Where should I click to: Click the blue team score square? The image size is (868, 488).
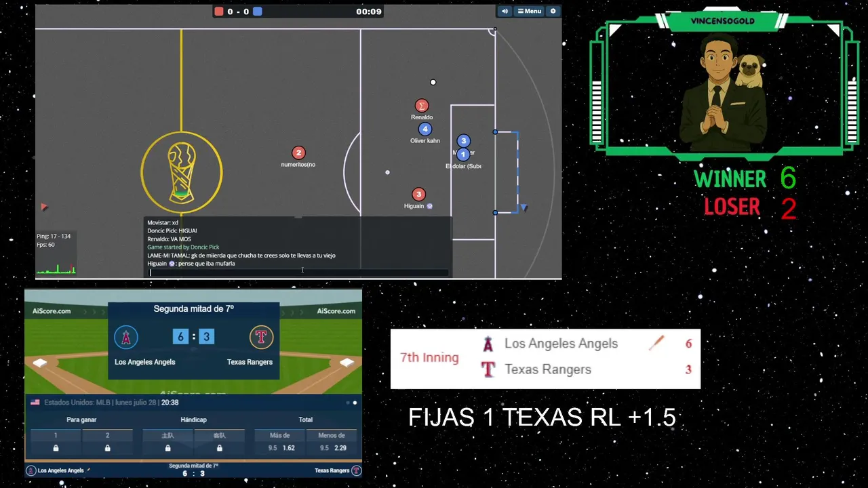click(x=258, y=12)
